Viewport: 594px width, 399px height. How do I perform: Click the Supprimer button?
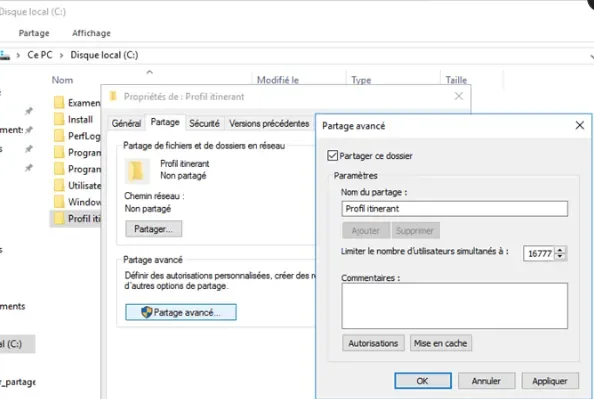415,230
